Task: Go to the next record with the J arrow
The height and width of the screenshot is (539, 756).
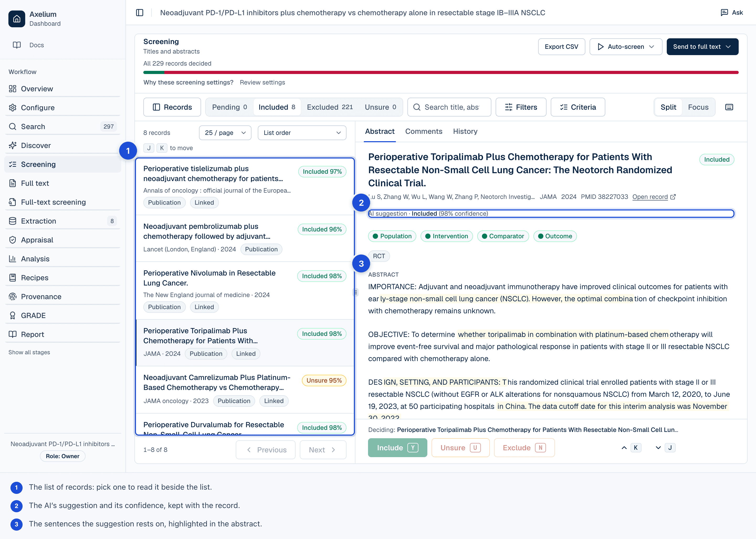Action: pos(665,448)
